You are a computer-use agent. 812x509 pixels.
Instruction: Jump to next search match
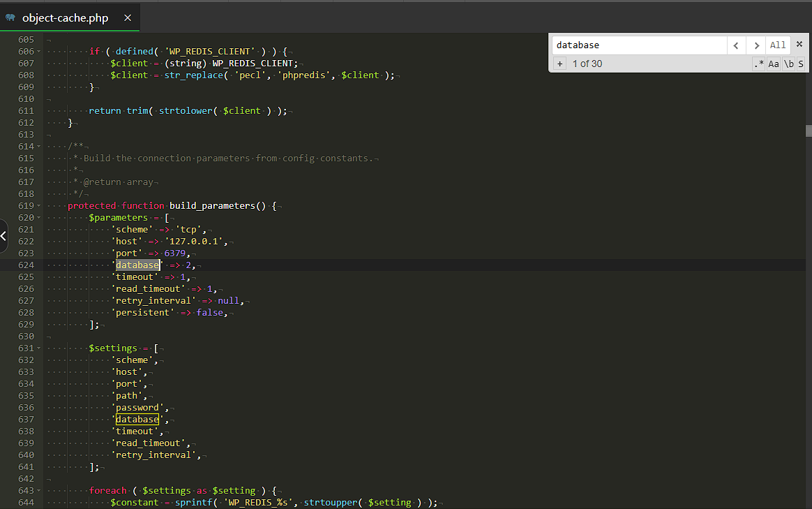[x=755, y=45]
